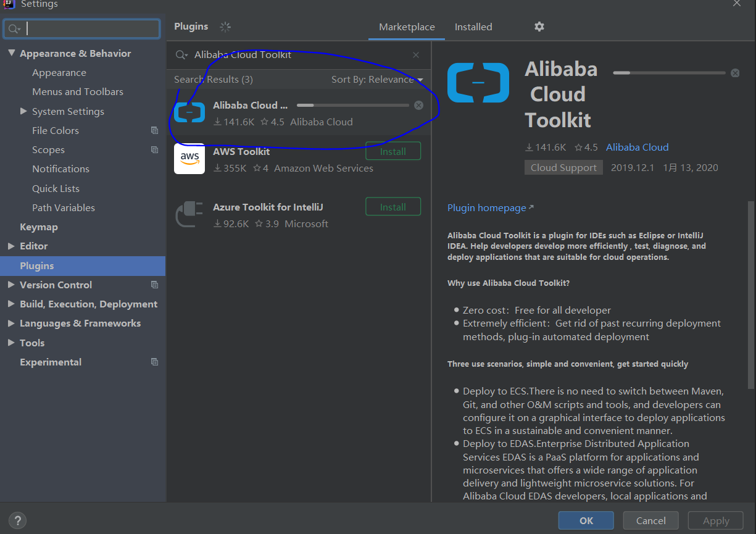Click the Alibaba Cloud Toolkit list icon
This screenshot has width=756, height=534.
click(189, 112)
